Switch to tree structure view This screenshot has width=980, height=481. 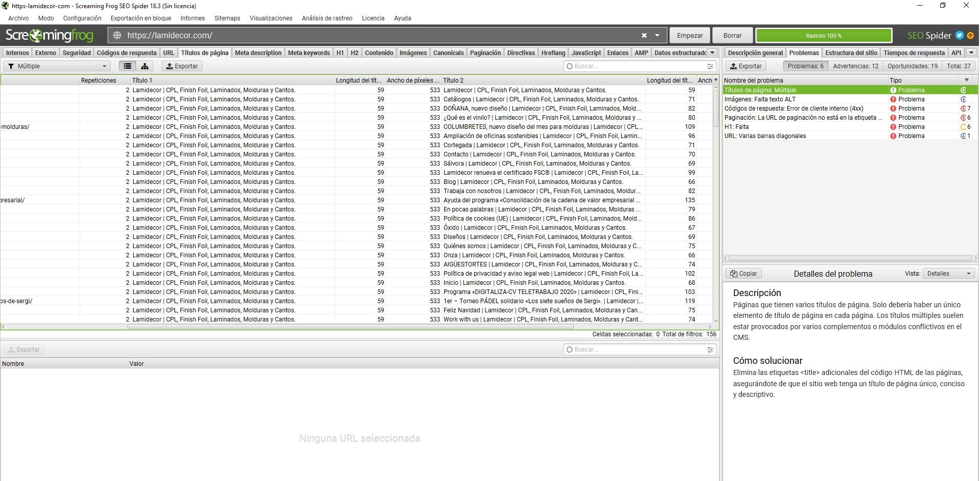(145, 66)
